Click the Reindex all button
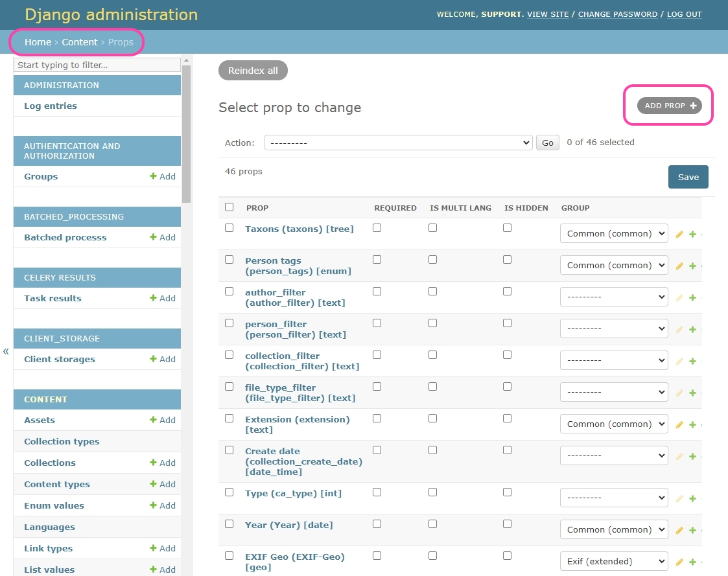This screenshot has height=576, width=728. [253, 71]
